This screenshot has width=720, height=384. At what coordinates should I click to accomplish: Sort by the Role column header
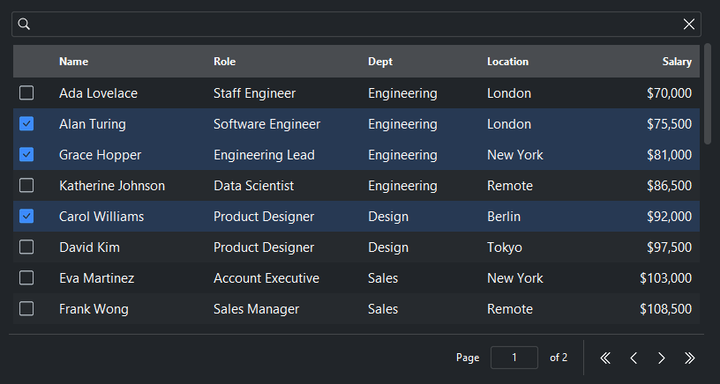point(225,61)
